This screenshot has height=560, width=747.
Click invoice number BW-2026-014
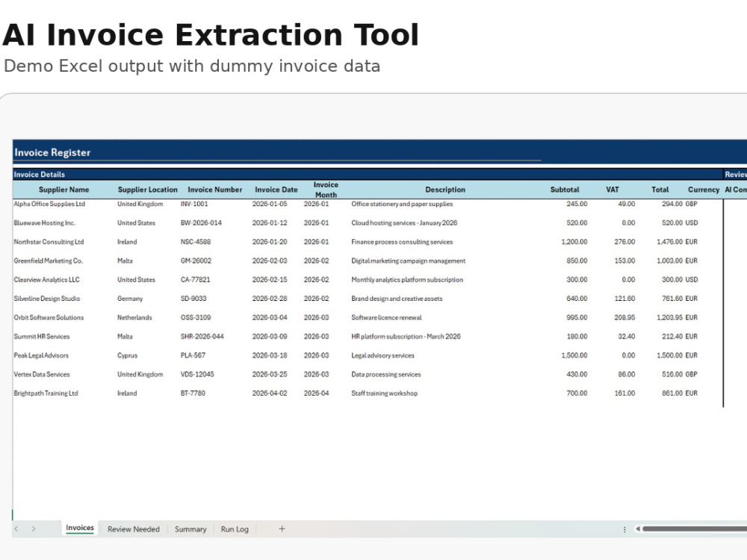point(201,223)
